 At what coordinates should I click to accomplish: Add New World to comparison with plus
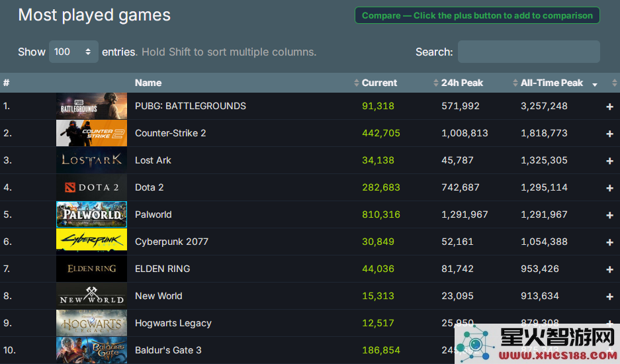(609, 296)
